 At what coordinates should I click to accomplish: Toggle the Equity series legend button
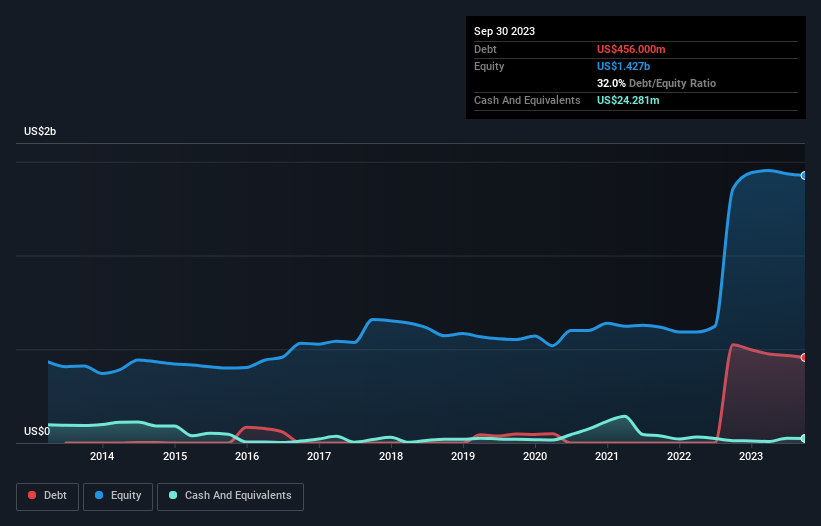(118, 496)
